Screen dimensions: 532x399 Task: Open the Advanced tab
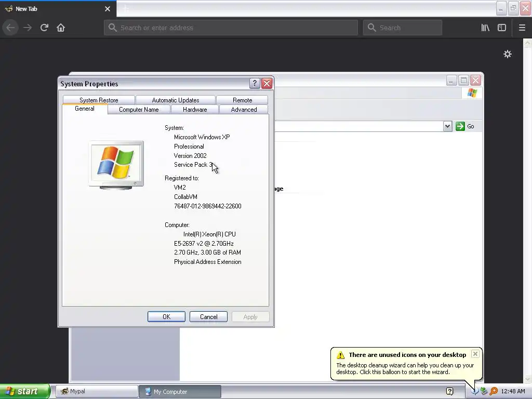pos(244,110)
